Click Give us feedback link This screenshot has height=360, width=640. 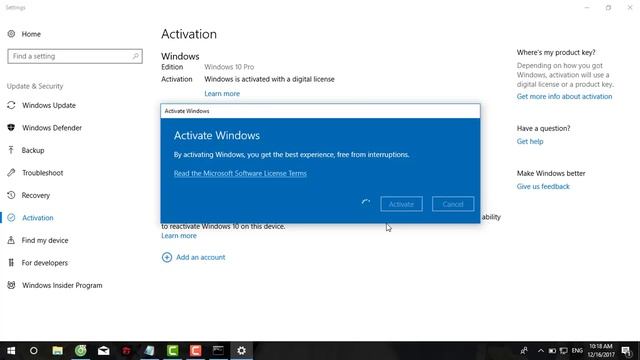[543, 186]
